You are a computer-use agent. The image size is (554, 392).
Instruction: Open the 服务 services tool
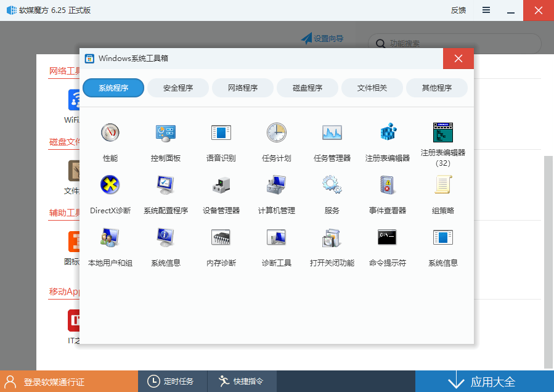tap(332, 195)
